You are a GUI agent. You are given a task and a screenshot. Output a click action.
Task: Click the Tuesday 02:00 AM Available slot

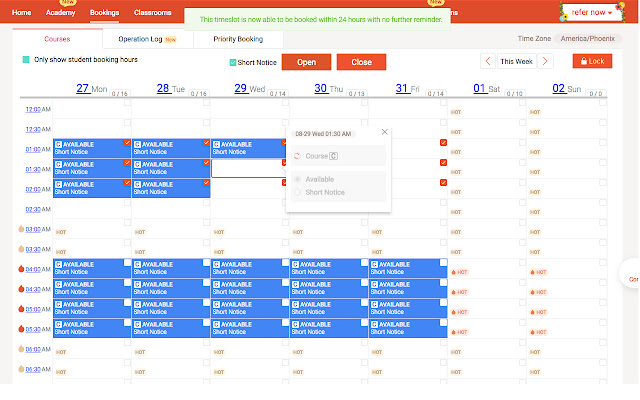tap(171, 188)
